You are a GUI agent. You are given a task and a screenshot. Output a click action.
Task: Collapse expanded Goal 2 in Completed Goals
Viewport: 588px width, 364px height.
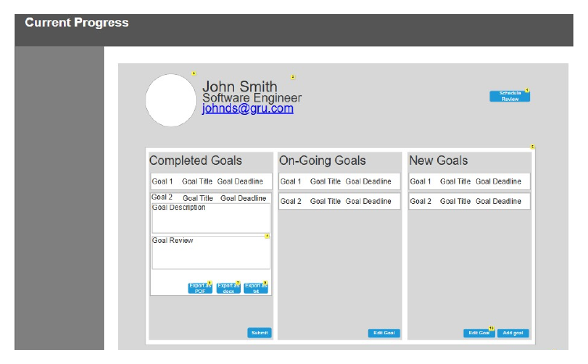(211, 198)
